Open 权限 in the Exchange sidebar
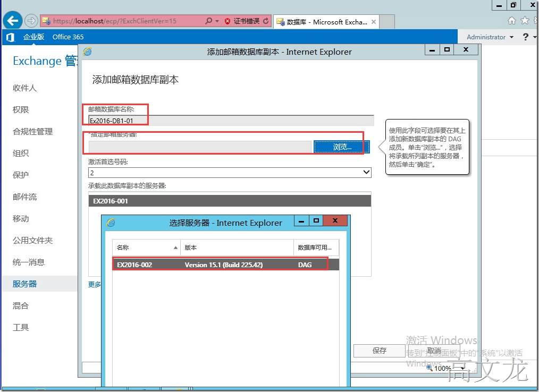Image resolution: width=539 pixels, height=392 pixels. point(21,109)
